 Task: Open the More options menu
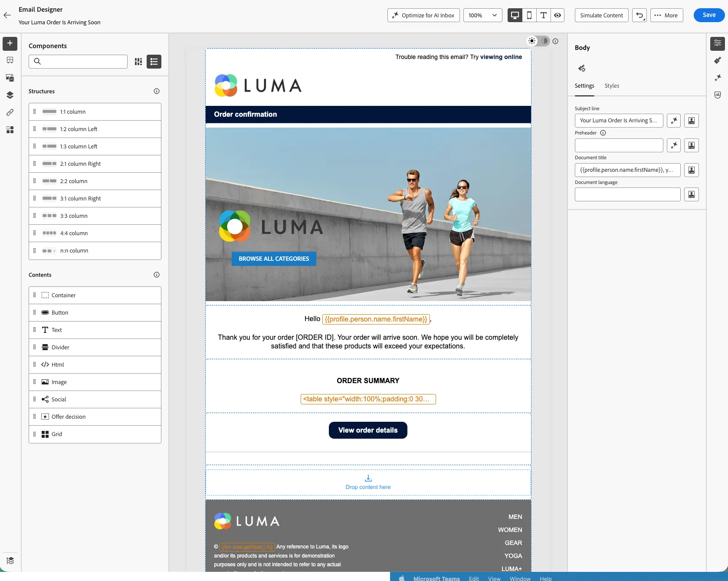[667, 15]
